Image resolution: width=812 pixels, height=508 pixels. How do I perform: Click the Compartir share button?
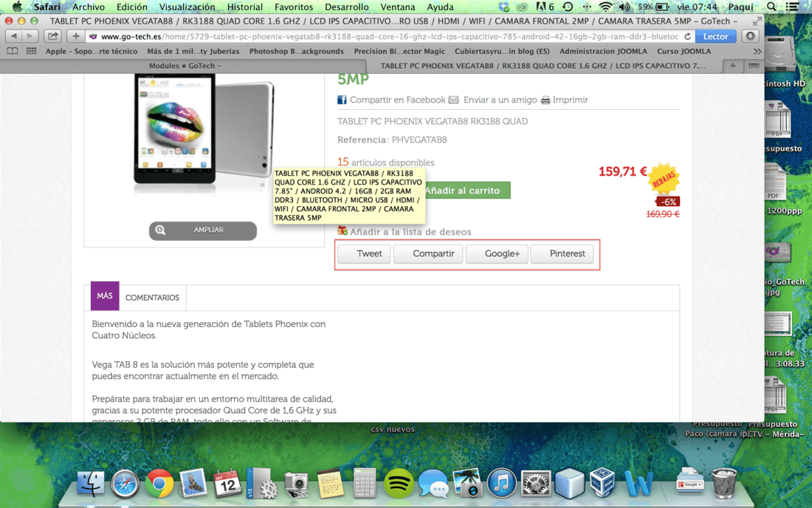click(427, 254)
